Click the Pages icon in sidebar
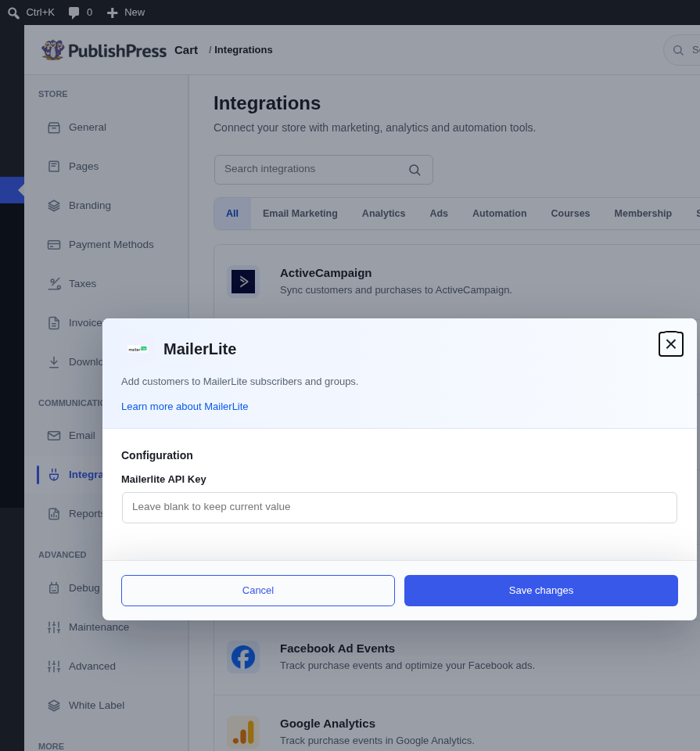 (x=54, y=166)
